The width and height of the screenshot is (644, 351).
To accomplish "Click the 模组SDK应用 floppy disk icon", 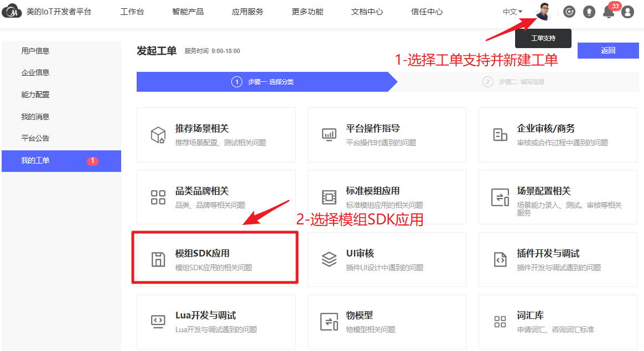I will coord(158,260).
